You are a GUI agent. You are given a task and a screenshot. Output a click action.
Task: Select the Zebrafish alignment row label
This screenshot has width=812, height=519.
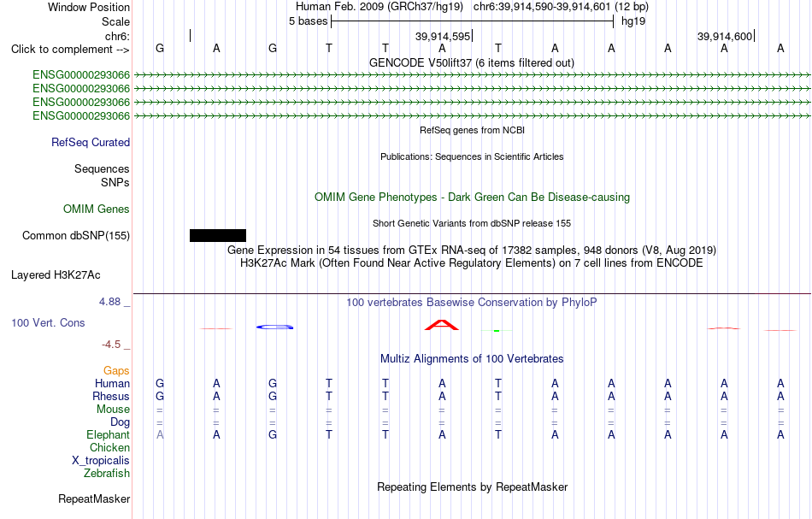[x=107, y=473]
